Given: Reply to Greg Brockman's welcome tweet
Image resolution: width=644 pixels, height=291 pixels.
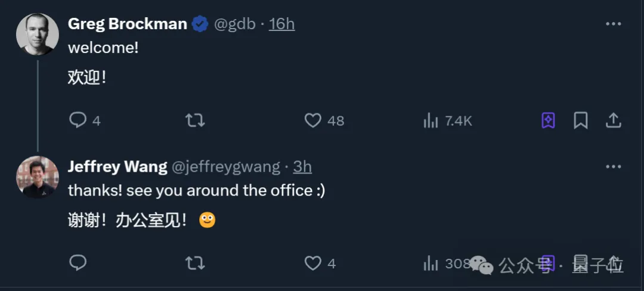Looking at the screenshot, I should pyautogui.click(x=78, y=120).
